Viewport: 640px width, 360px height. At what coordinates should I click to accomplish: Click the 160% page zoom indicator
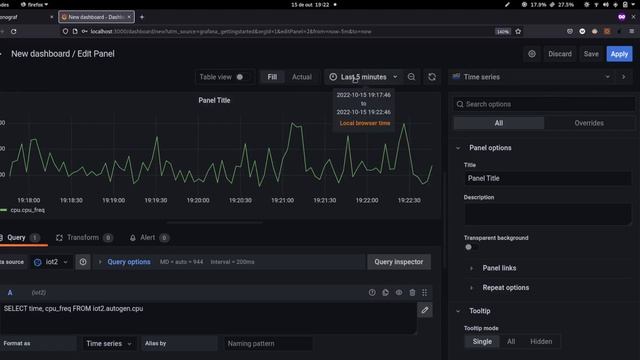[502, 31]
